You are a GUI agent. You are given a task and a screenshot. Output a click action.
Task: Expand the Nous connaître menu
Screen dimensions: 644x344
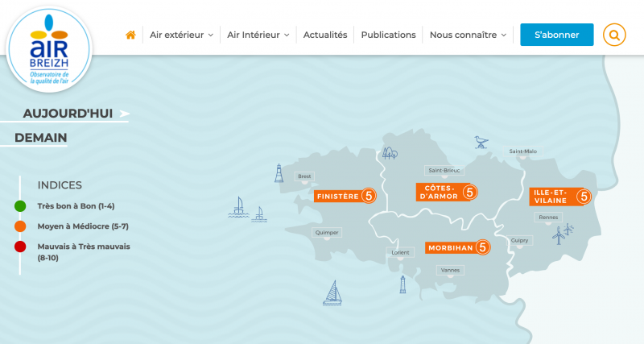[468, 35]
